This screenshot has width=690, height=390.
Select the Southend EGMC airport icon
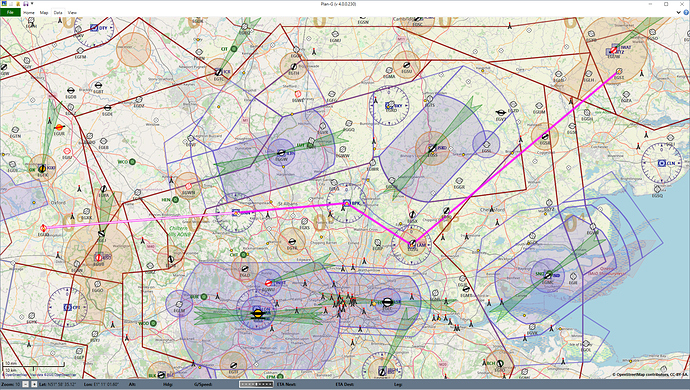coord(548,275)
